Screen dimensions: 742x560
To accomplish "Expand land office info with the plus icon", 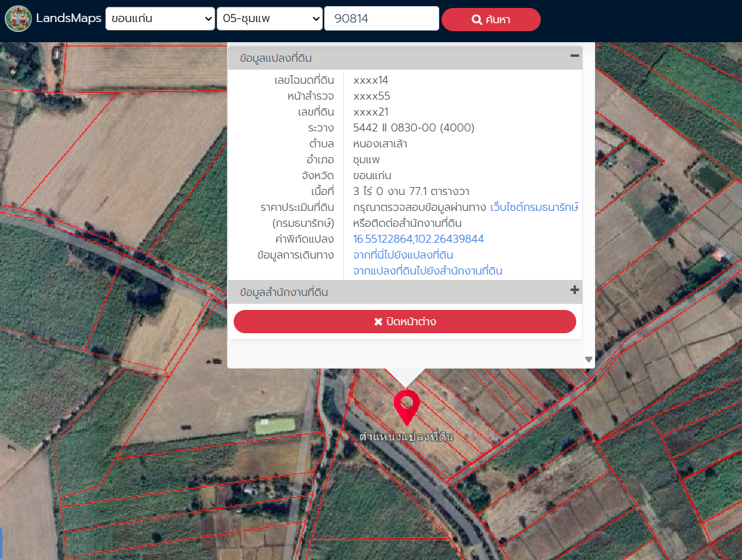I will click(x=574, y=290).
